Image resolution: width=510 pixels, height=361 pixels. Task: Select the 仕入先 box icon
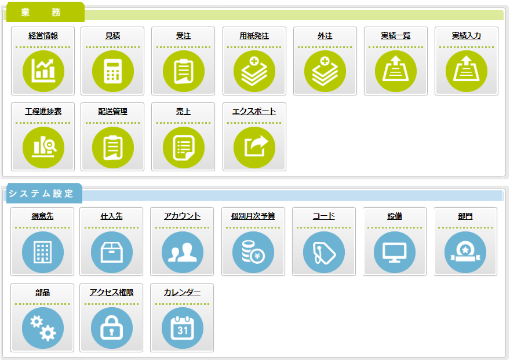tap(112, 252)
